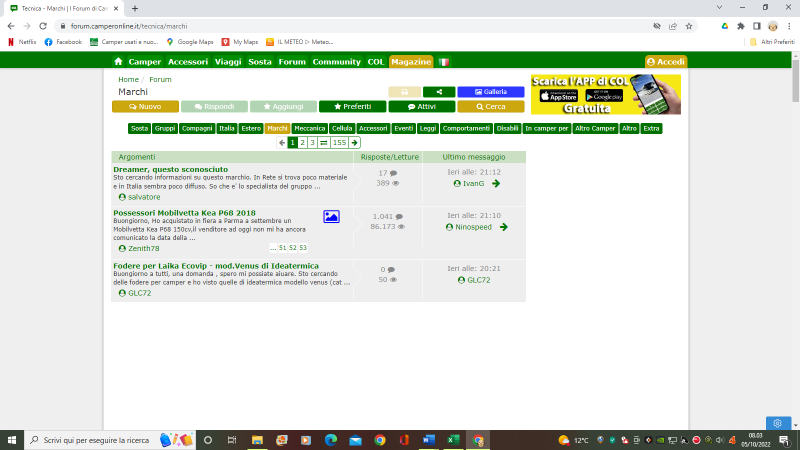Jump to page 53 of Mobilvetta thread
Screen dimensions: 800x450
[302, 247]
